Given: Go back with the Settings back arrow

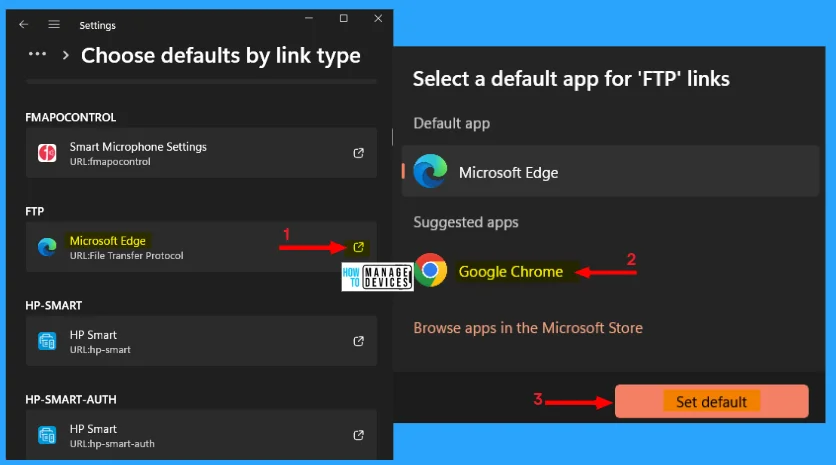Looking at the screenshot, I should 23,25.
